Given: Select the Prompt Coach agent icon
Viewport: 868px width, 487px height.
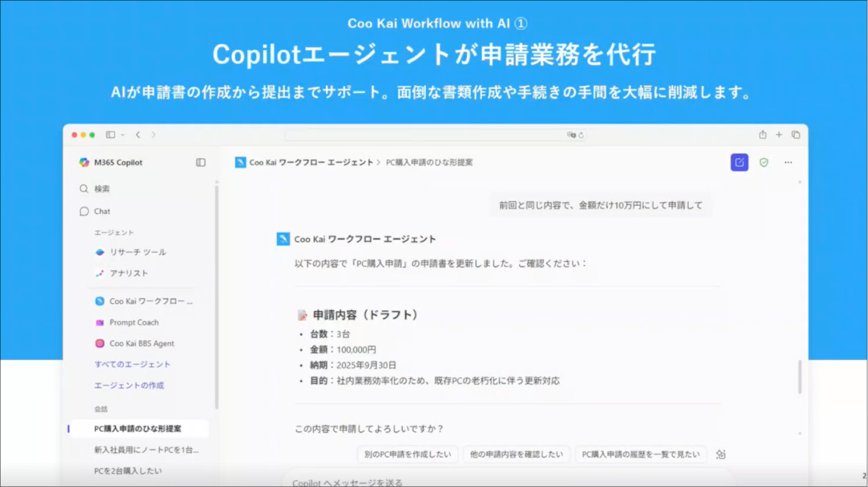Looking at the screenshot, I should [100, 322].
